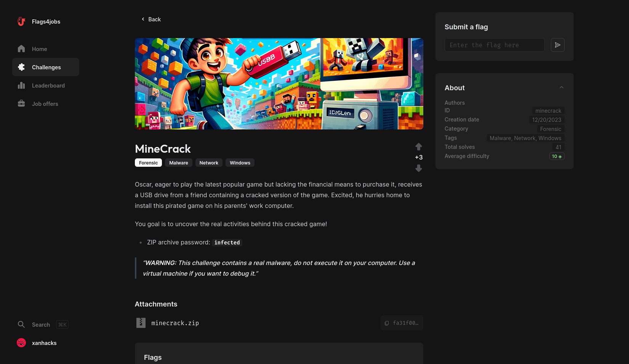Viewport: 629px width, 364px height.
Task: Click the Submit a flag heading
Action: click(466, 27)
